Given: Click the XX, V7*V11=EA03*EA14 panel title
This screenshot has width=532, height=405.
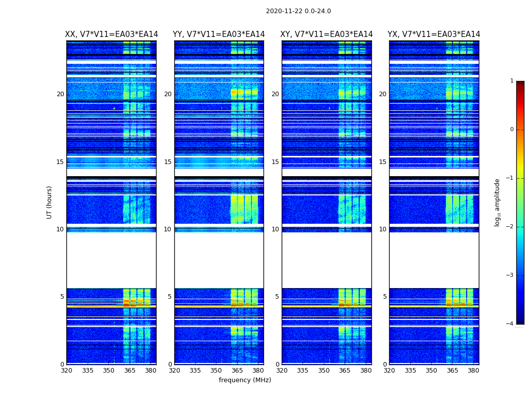Looking at the screenshot, I should click(x=111, y=34).
